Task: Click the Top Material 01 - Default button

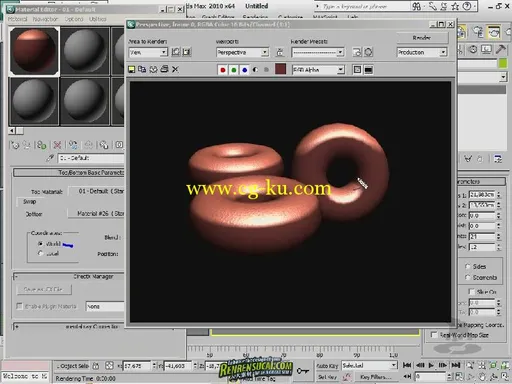Action: coord(96,191)
